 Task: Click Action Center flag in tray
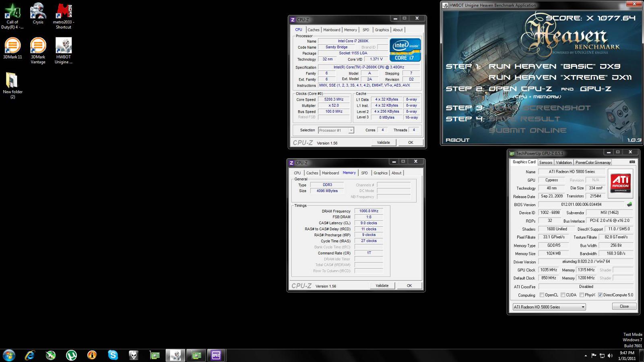[594, 356]
